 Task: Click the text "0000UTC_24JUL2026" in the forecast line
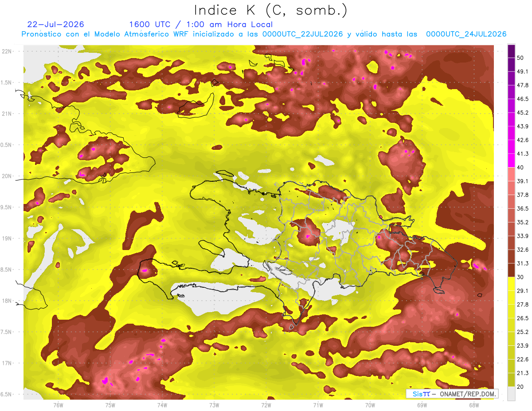coord(466,34)
